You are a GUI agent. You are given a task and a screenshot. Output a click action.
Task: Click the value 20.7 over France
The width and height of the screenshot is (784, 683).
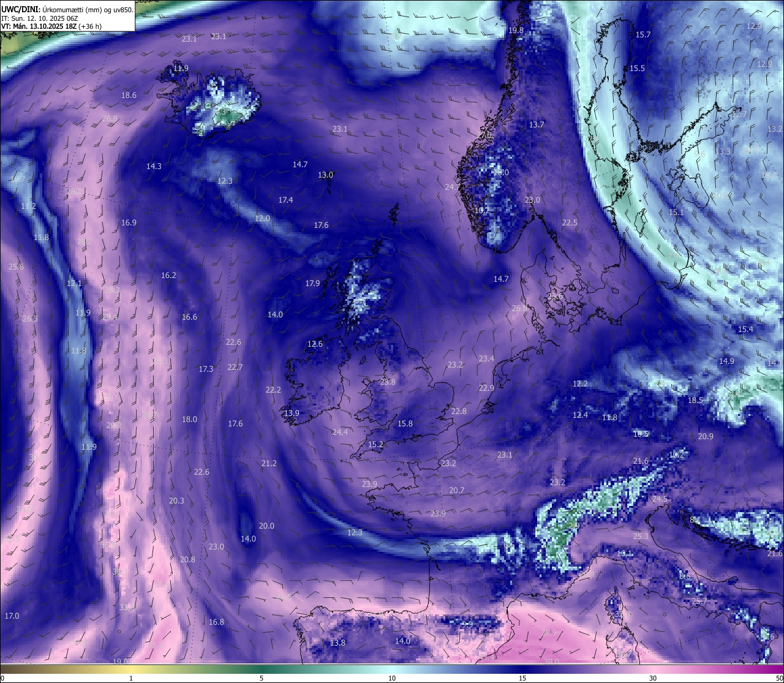(x=457, y=491)
